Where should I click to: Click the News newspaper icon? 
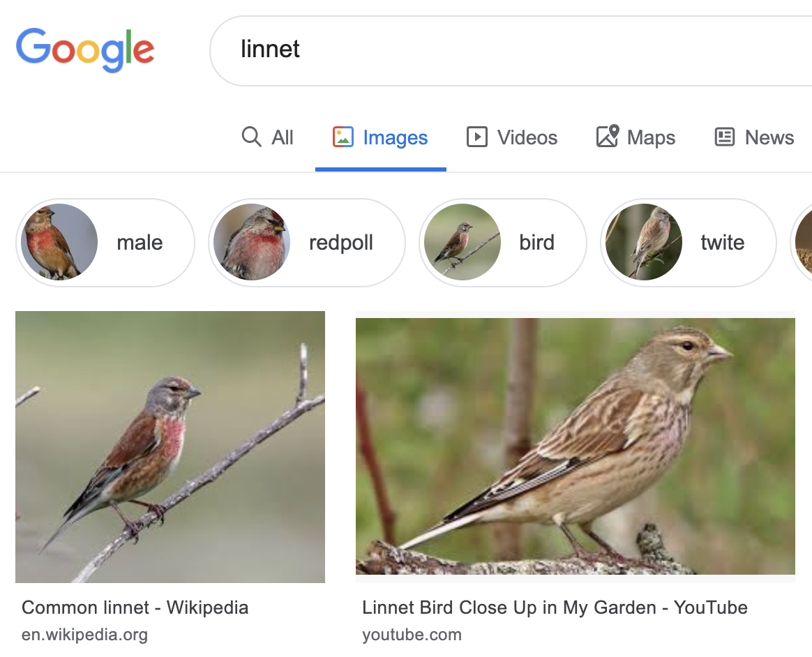725,137
